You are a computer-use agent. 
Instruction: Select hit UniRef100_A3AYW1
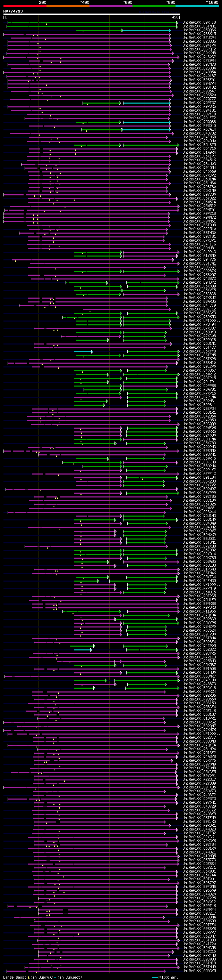point(199,390)
